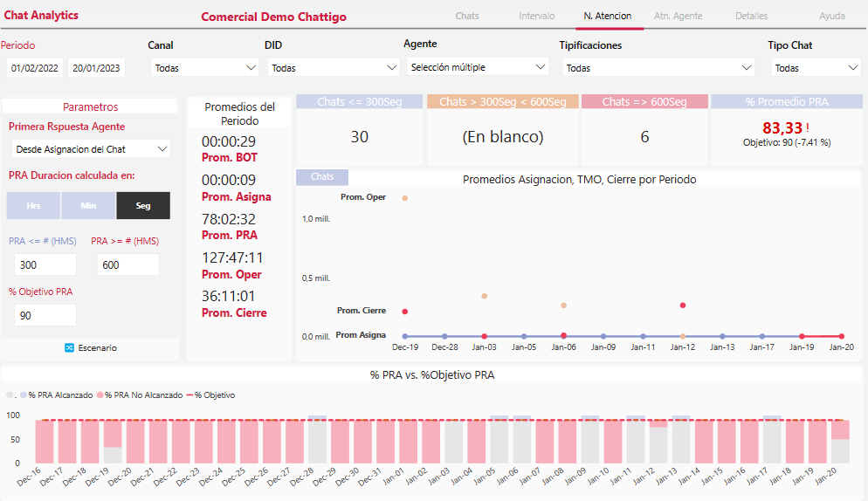Switch to the Intervalo tab
Image resolution: width=868 pixels, height=501 pixels.
pyautogui.click(x=536, y=16)
